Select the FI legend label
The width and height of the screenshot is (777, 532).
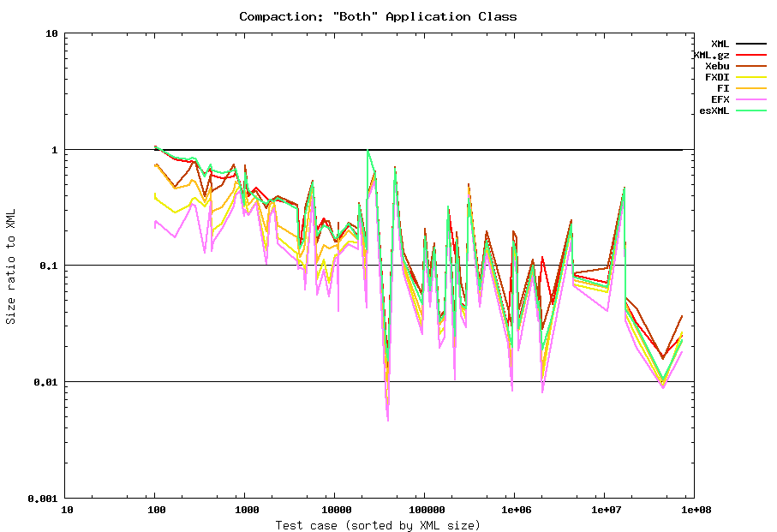pos(723,88)
